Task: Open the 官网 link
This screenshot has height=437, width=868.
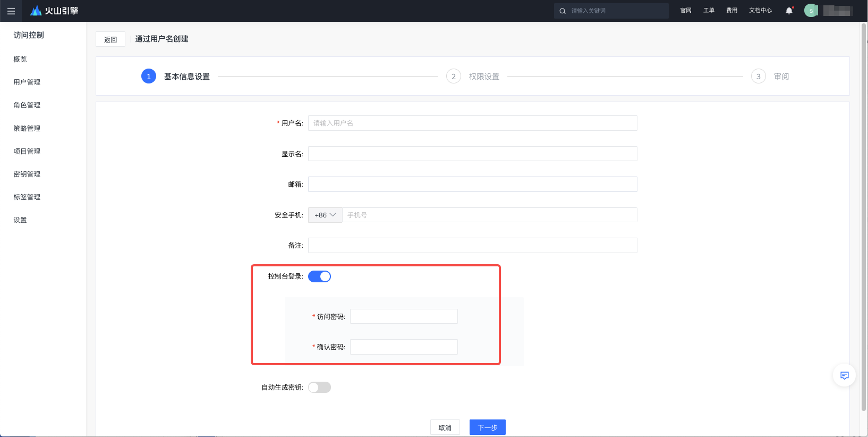Action: (x=686, y=11)
